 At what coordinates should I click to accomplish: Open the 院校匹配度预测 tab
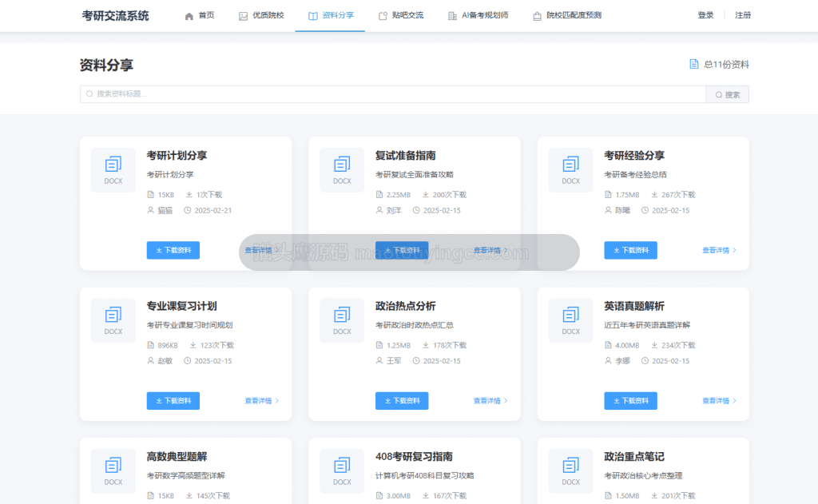coord(566,16)
